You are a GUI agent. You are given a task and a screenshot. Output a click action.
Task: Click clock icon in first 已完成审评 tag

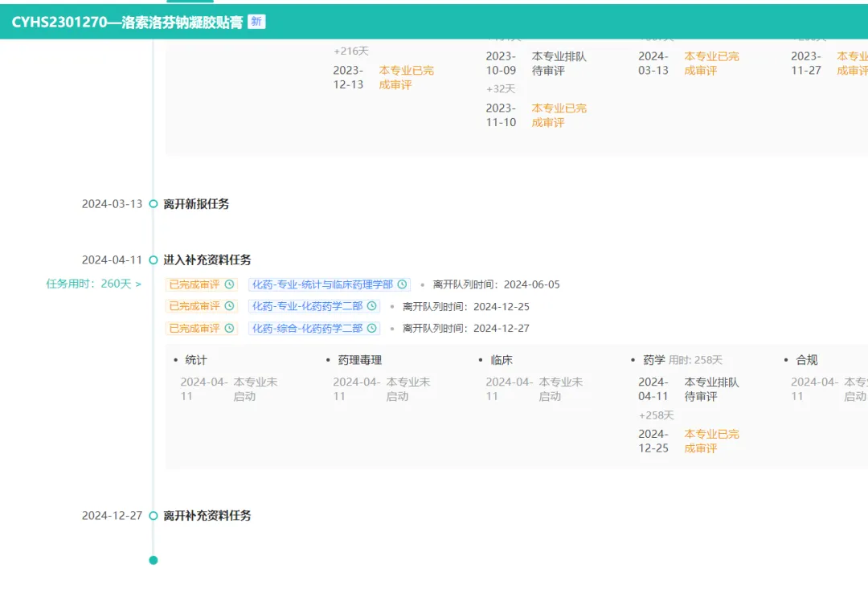(x=229, y=284)
